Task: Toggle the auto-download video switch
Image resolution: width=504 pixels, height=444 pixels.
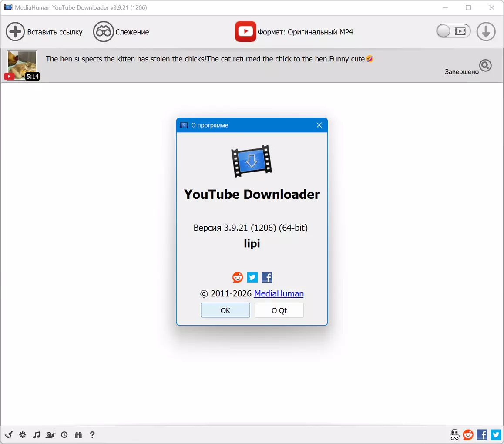Action: click(x=453, y=31)
